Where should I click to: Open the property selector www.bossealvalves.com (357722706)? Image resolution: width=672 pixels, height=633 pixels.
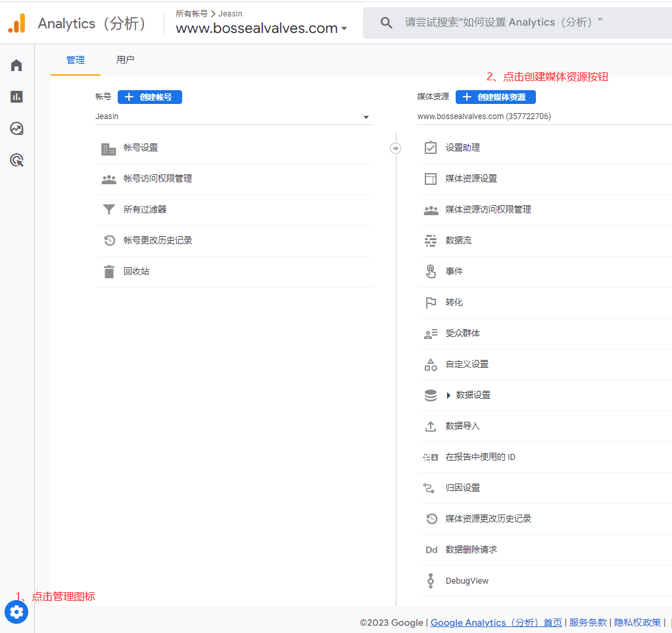[544, 116]
